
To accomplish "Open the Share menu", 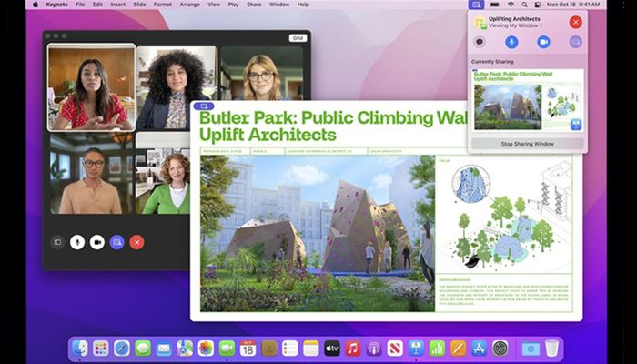I will pos(254,5).
